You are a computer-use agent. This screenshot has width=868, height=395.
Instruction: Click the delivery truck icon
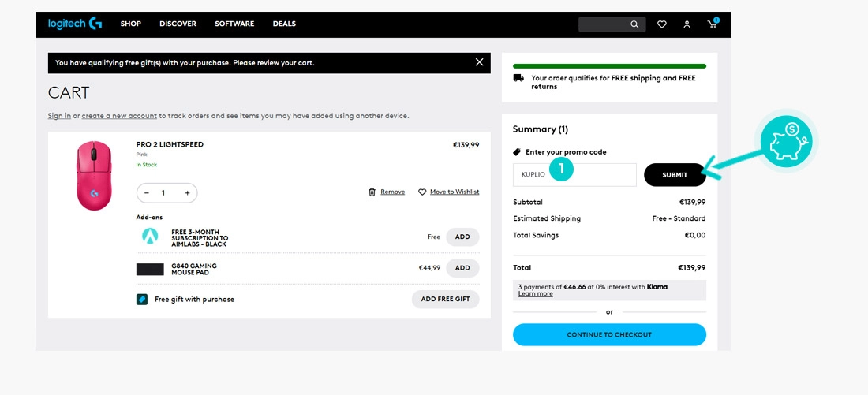[x=518, y=78]
